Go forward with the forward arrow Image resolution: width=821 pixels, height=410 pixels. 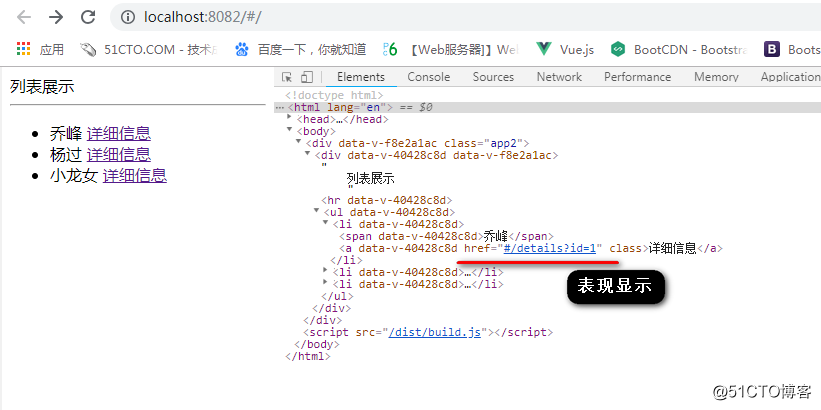coord(56,17)
